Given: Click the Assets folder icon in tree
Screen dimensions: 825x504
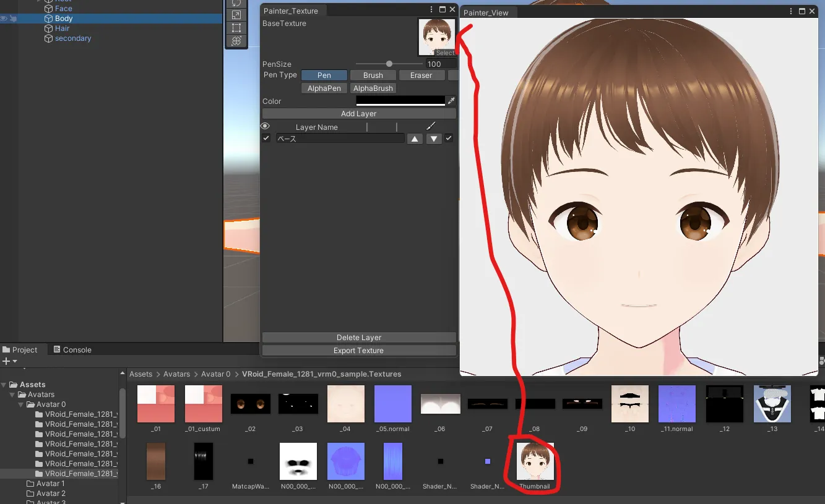Looking at the screenshot, I should coord(13,385).
